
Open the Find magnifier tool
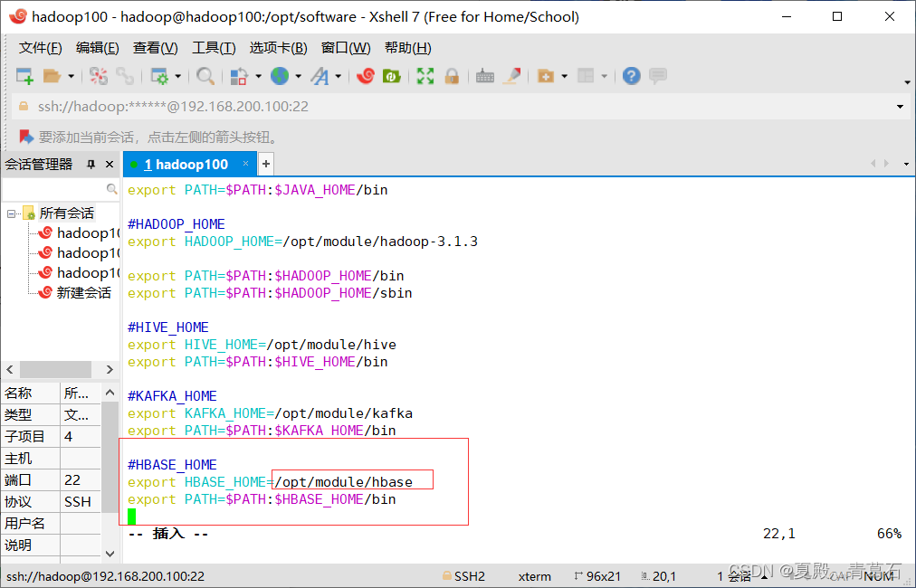pyautogui.click(x=205, y=76)
